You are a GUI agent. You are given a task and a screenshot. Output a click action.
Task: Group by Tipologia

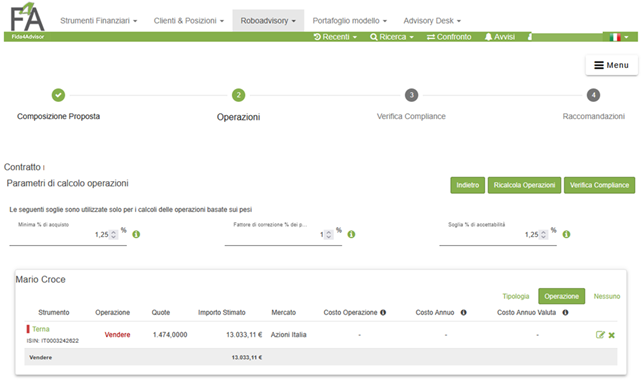point(516,297)
